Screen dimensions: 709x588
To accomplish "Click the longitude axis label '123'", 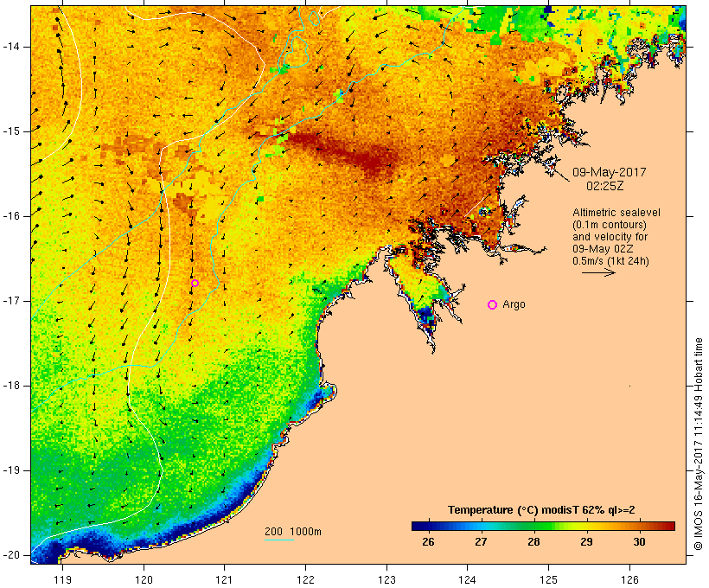I will [x=386, y=579].
